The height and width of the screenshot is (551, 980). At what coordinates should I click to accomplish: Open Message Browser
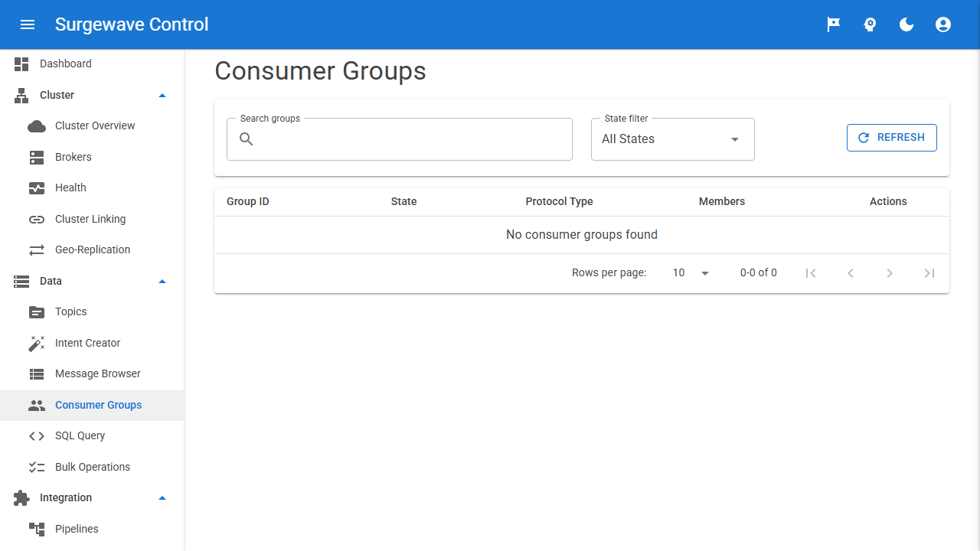pos(92,374)
